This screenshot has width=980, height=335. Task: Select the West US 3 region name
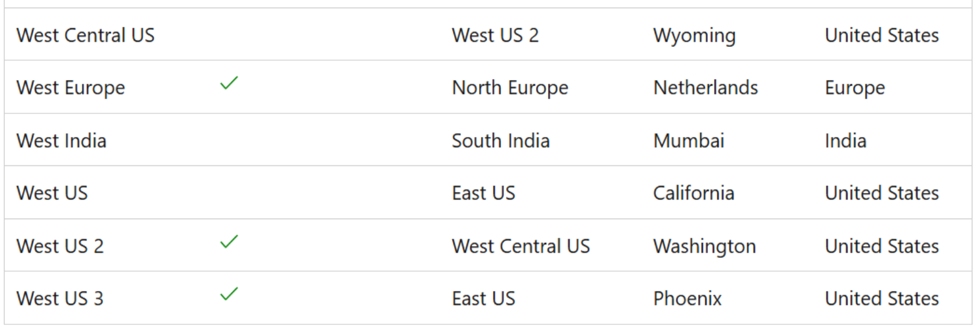click(x=60, y=298)
